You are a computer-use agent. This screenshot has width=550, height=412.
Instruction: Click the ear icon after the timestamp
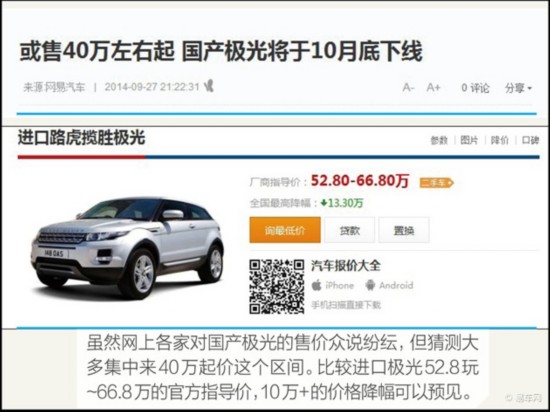point(209,86)
